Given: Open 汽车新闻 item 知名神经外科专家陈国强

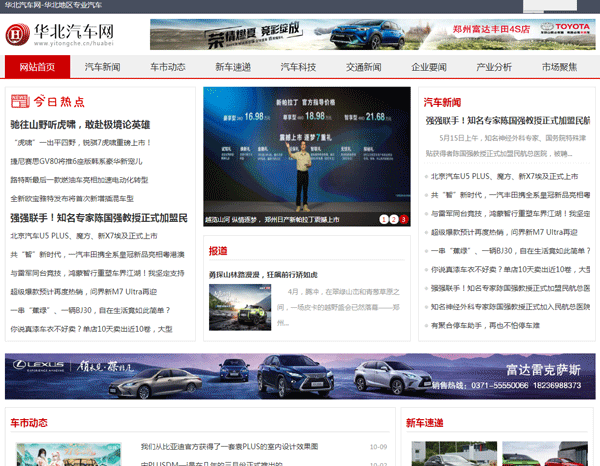Looking at the screenshot, I should point(510,307).
